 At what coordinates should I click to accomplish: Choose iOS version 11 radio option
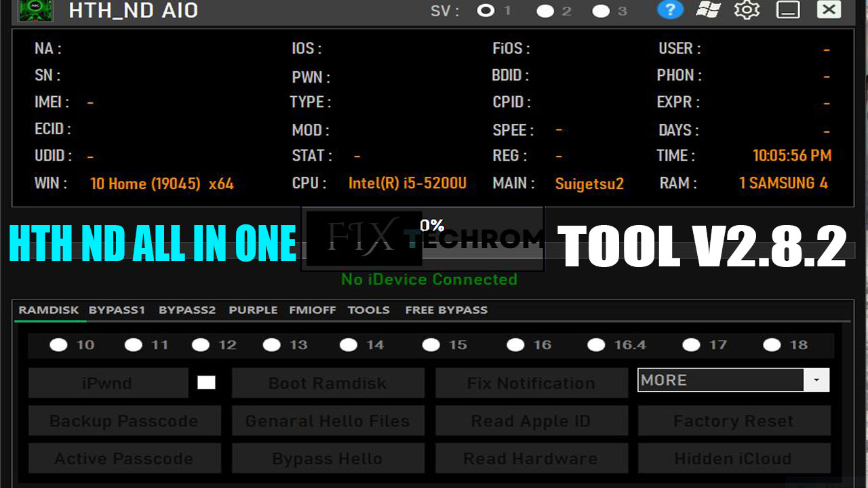point(134,345)
